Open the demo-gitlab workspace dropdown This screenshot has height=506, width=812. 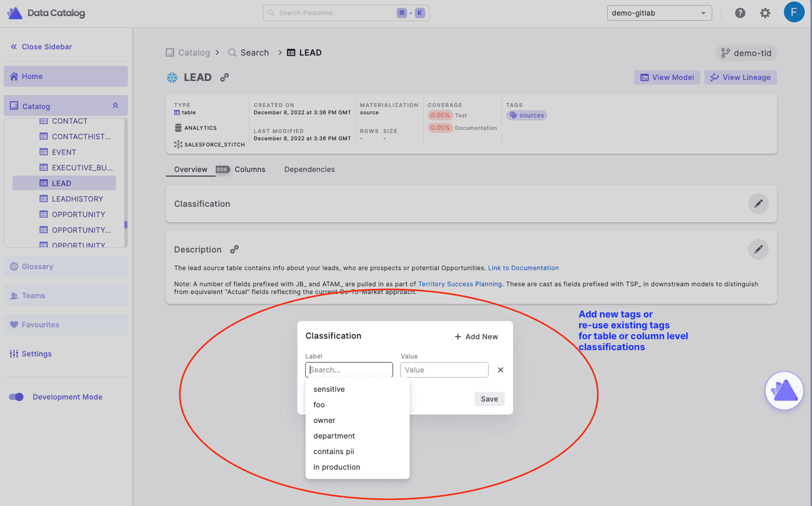tap(659, 13)
